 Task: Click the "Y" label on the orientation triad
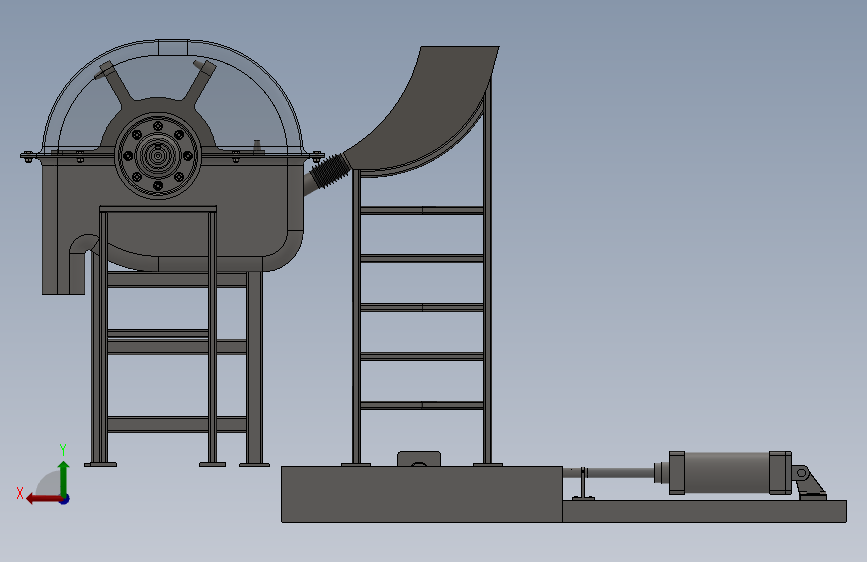pyautogui.click(x=63, y=450)
